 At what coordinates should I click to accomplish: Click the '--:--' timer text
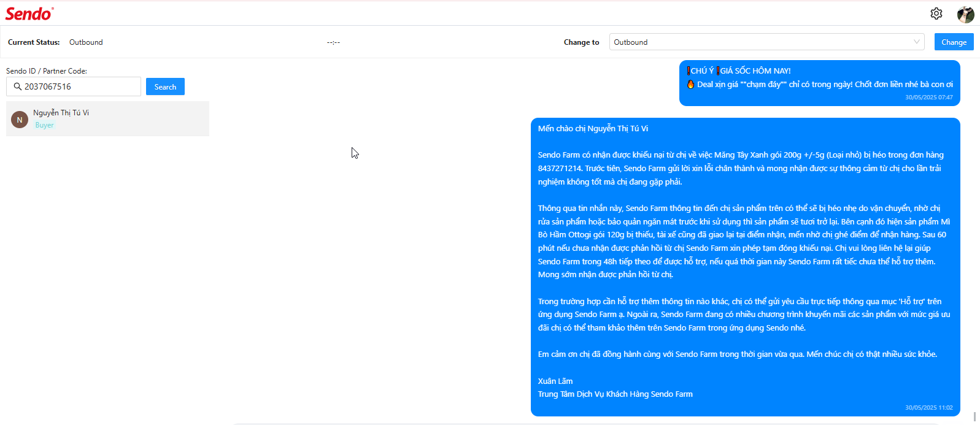coord(333,42)
